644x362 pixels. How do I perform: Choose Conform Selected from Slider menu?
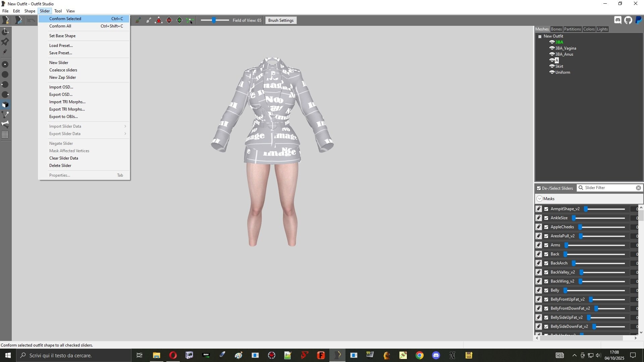pyautogui.click(x=84, y=19)
